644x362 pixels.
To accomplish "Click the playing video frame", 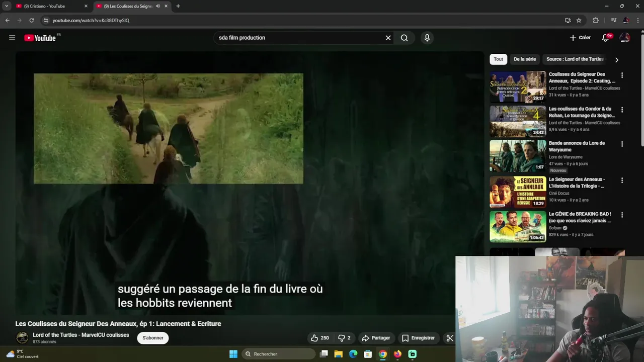I will [x=250, y=184].
